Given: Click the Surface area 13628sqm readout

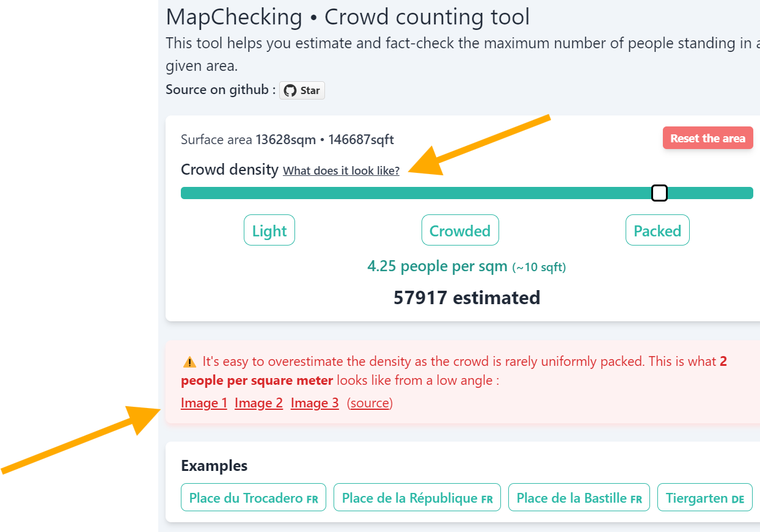Looking at the screenshot, I should [x=287, y=140].
